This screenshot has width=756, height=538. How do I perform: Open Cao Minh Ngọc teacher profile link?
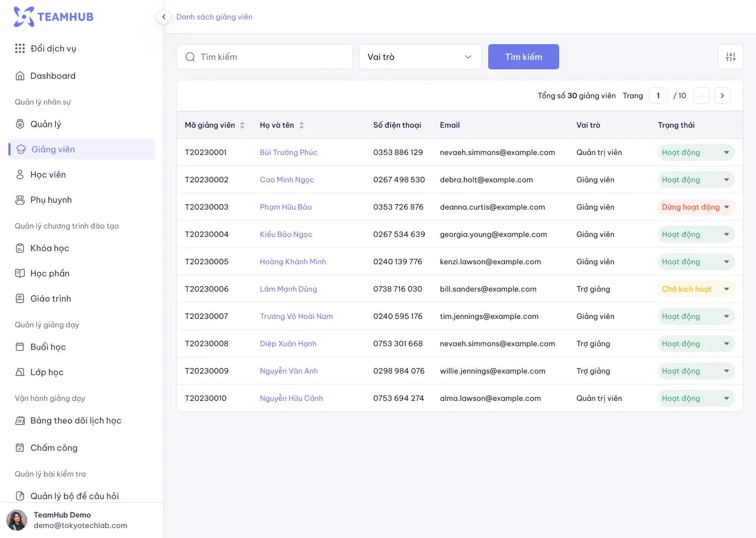pos(287,180)
